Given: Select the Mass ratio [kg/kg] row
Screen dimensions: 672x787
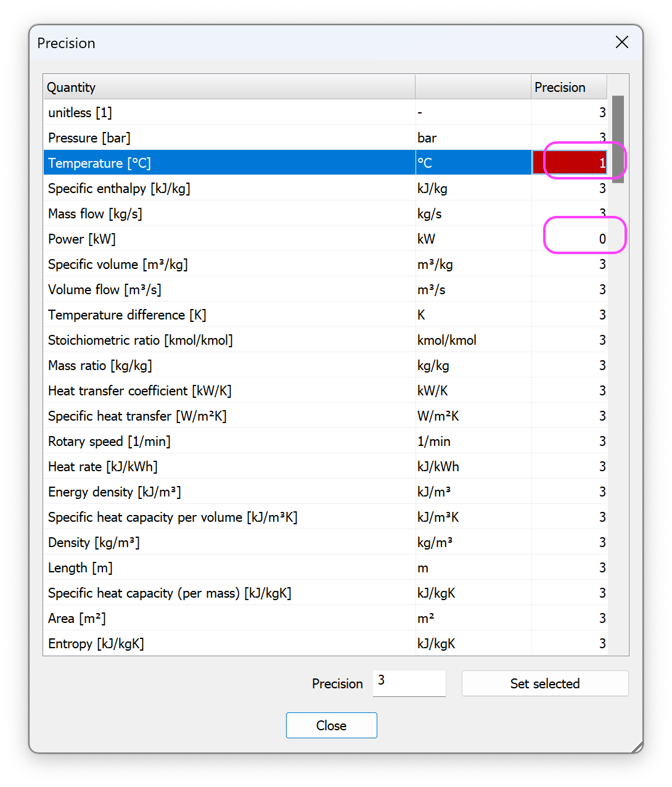Looking at the screenshot, I should click(326, 365).
